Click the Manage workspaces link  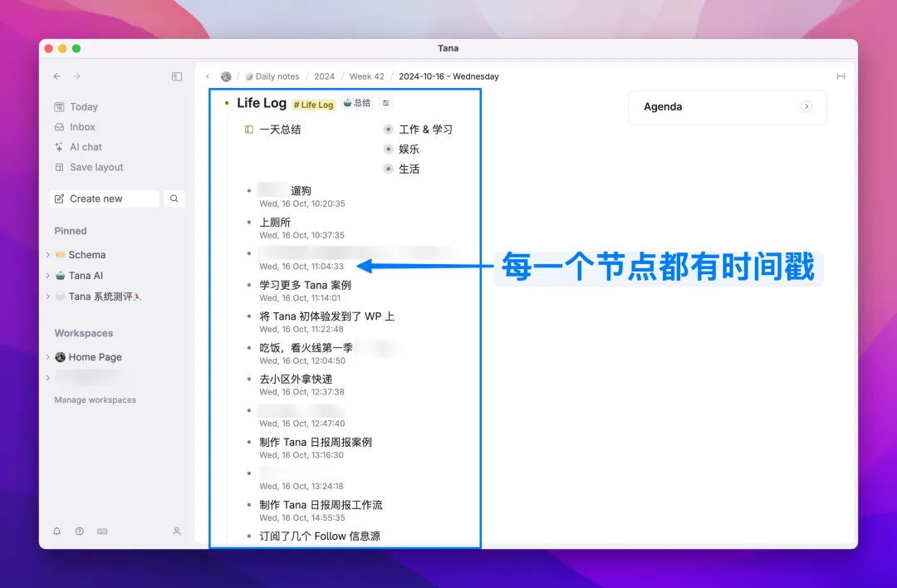click(x=95, y=399)
